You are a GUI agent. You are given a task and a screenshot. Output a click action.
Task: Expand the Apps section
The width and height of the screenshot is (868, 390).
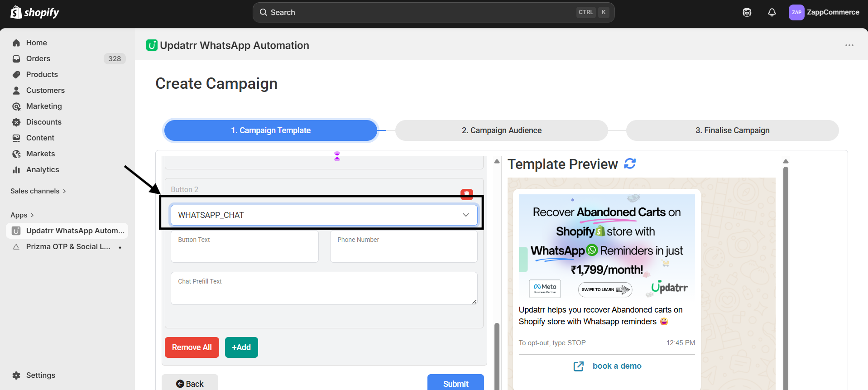(x=22, y=215)
